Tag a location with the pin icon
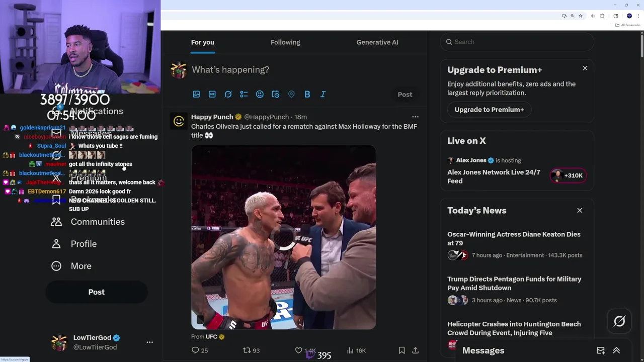The width and height of the screenshot is (644, 362). tap(291, 94)
